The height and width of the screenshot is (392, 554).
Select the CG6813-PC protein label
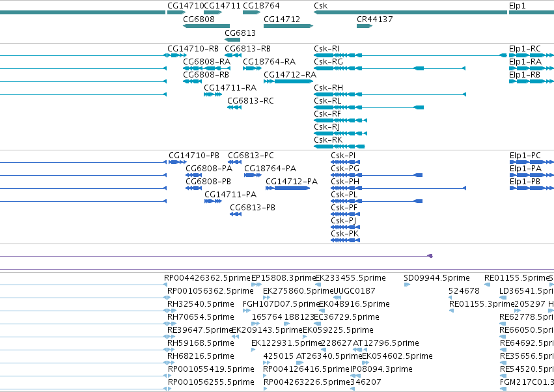coord(251,156)
